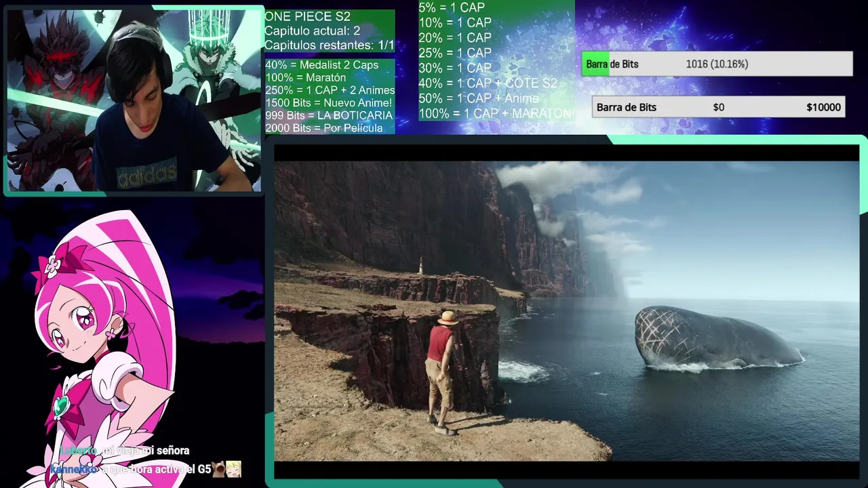Image resolution: width=868 pixels, height=488 pixels.
Task: Click the "20% = 1 CAP" line
Action: click(455, 38)
